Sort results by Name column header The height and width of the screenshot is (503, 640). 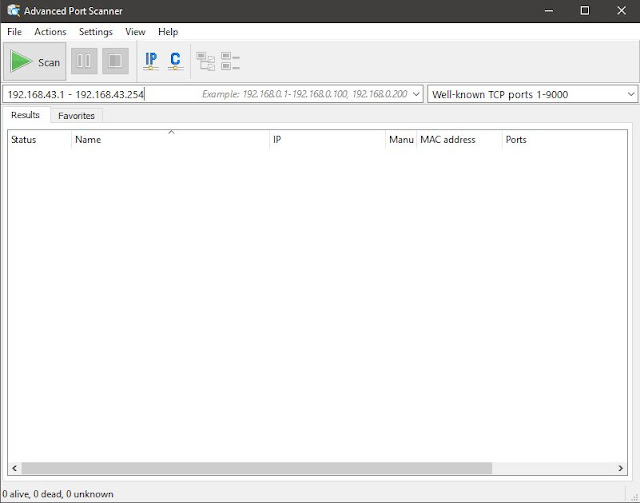(170, 140)
